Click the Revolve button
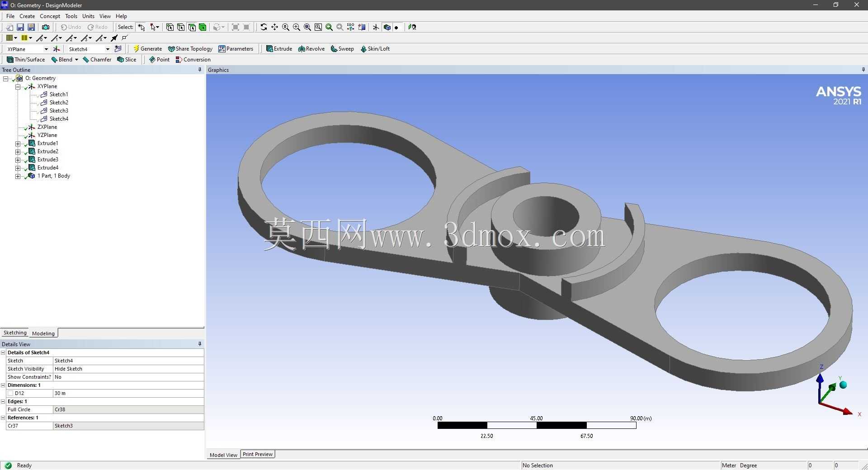Image resolution: width=868 pixels, height=470 pixels. tap(311, 49)
